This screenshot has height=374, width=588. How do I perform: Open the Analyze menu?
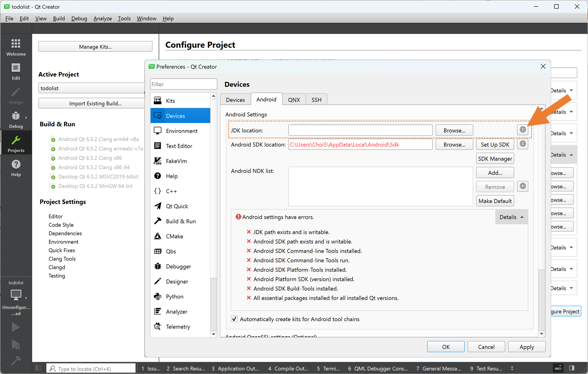[x=103, y=18]
